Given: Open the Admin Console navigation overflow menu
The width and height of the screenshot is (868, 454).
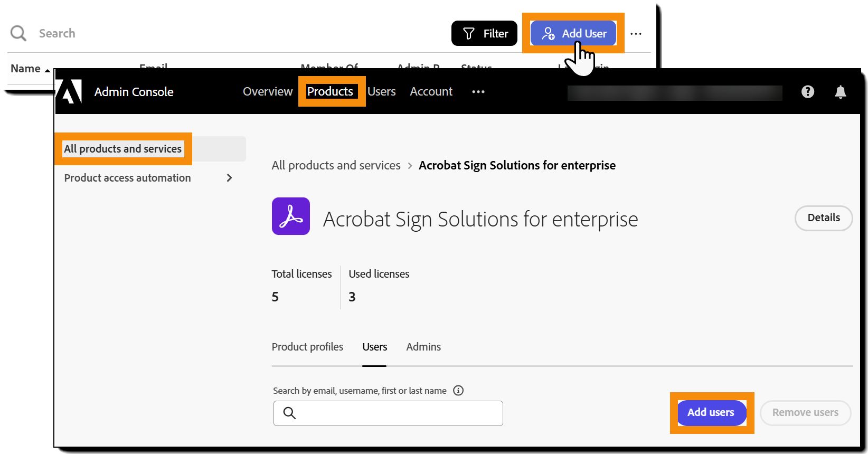Looking at the screenshot, I should click(x=478, y=92).
